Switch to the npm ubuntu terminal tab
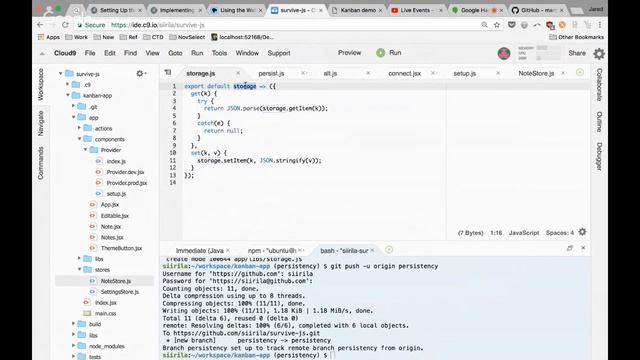 [272, 251]
